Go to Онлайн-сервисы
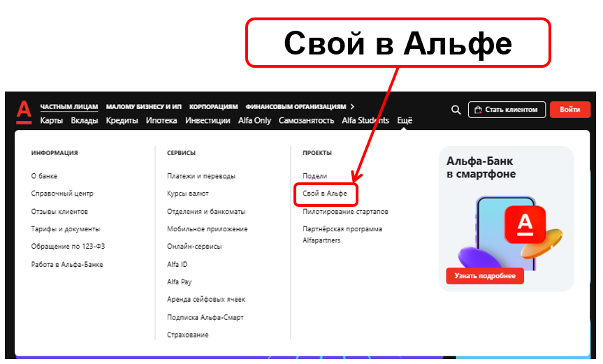Viewport: 603px width, 364px height. (194, 247)
